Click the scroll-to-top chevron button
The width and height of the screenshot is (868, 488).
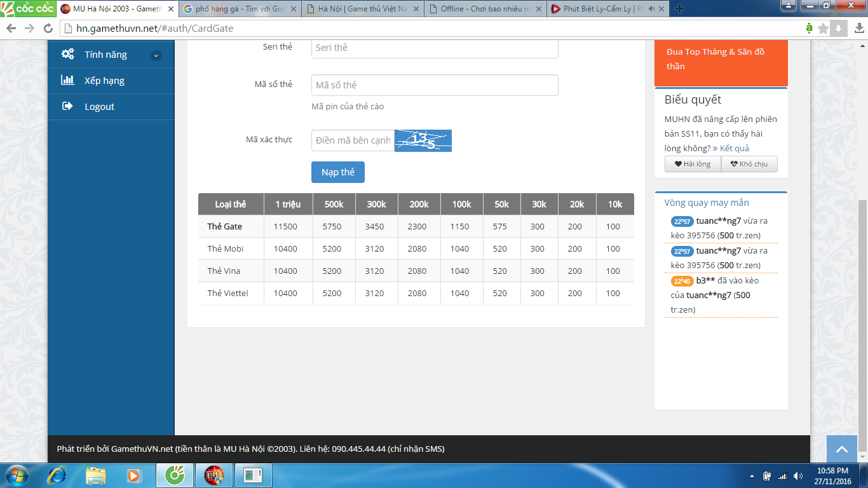tap(842, 449)
